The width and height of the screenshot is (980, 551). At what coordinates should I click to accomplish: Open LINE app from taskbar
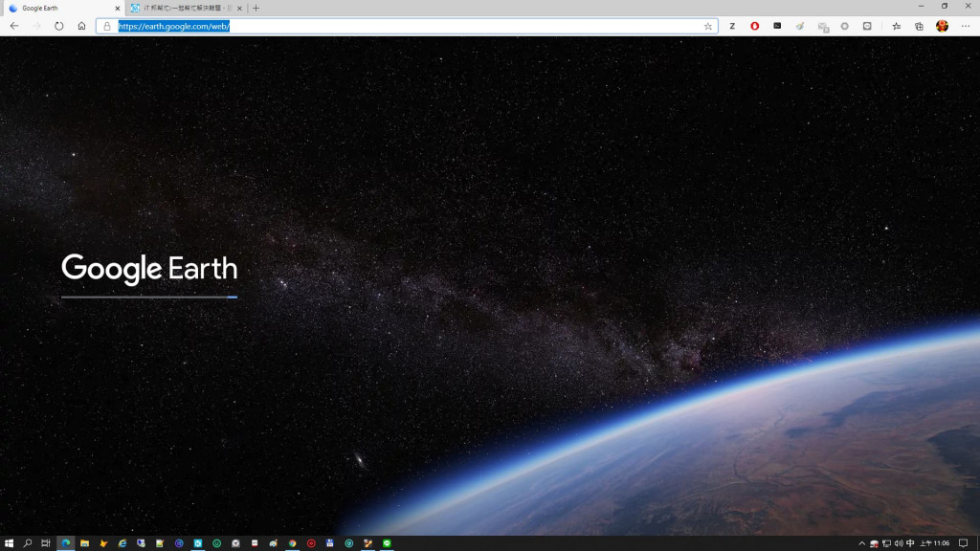click(x=387, y=543)
